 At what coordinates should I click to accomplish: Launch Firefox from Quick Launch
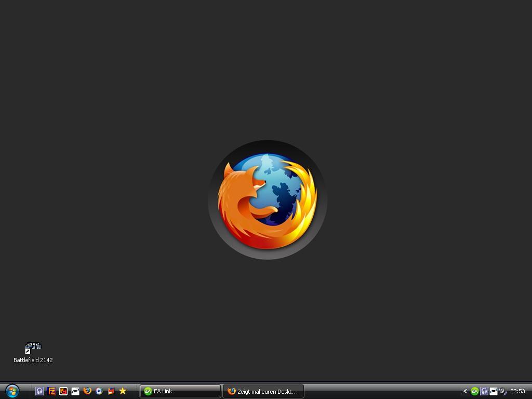point(87,391)
